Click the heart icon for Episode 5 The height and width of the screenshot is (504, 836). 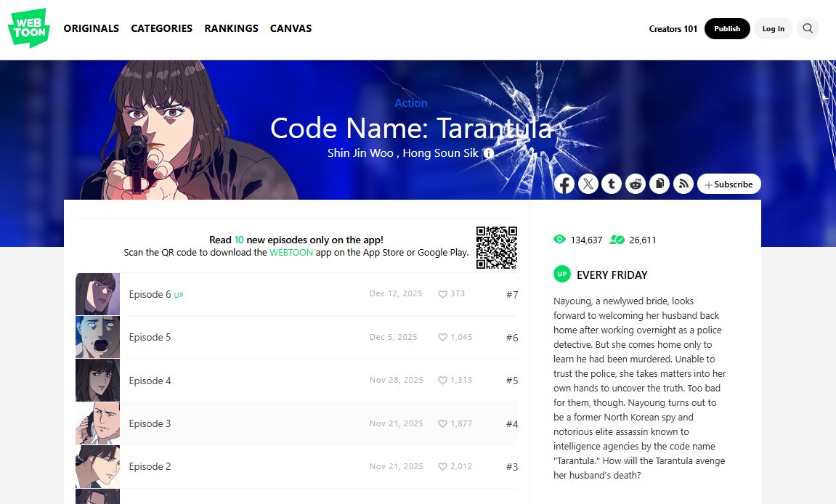point(442,337)
